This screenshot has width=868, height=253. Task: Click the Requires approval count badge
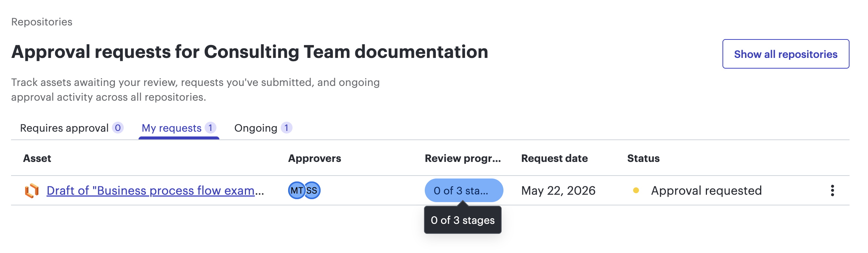point(118,128)
